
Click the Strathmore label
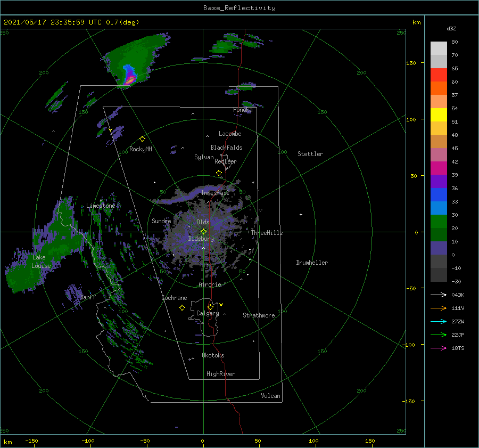click(259, 315)
